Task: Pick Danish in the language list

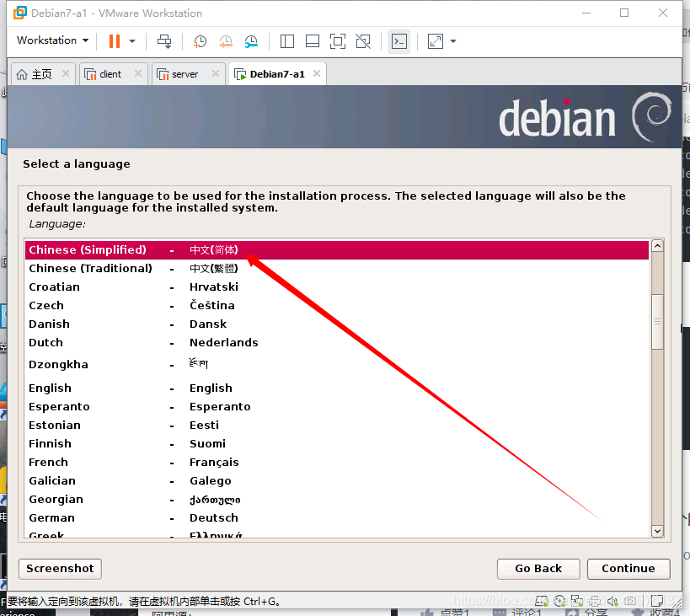Action: [x=337, y=324]
